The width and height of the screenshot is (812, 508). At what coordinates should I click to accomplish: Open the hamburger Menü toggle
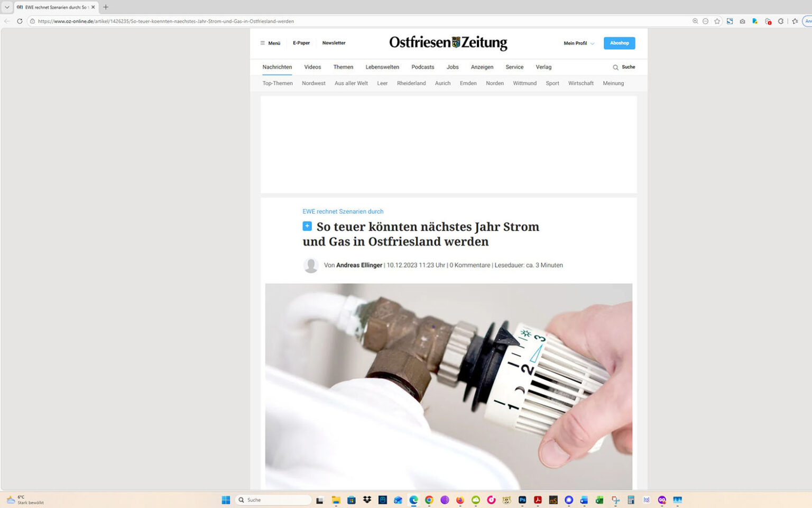coord(270,43)
